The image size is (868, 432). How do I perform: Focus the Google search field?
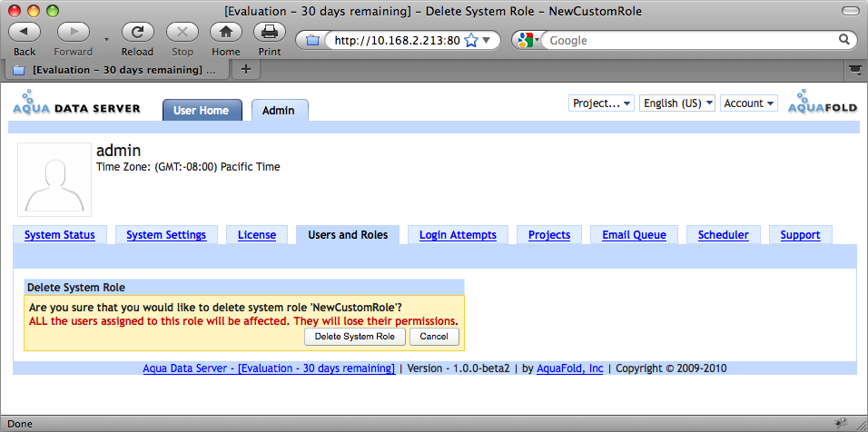(689, 40)
